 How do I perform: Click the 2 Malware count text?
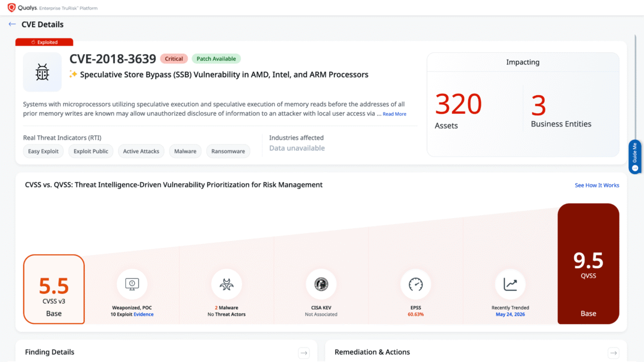coord(226,308)
